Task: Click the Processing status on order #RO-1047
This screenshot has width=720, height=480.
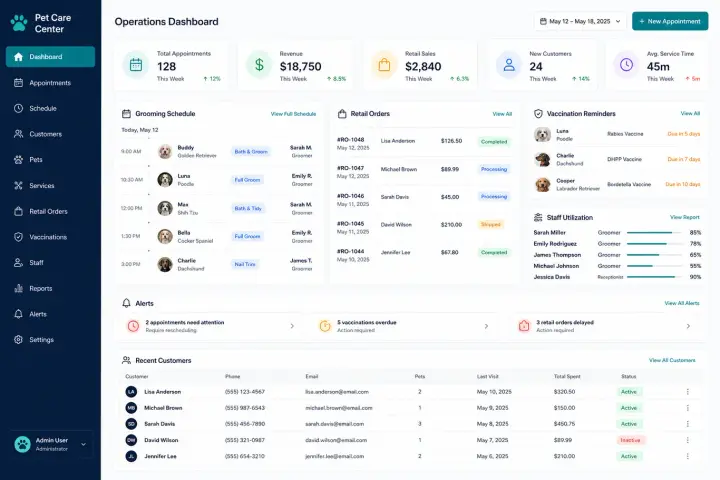Action: click(x=494, y=169)
